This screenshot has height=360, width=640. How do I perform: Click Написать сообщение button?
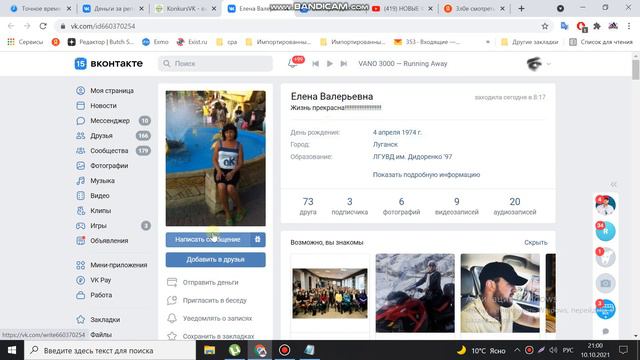click(x=207, y=240)
